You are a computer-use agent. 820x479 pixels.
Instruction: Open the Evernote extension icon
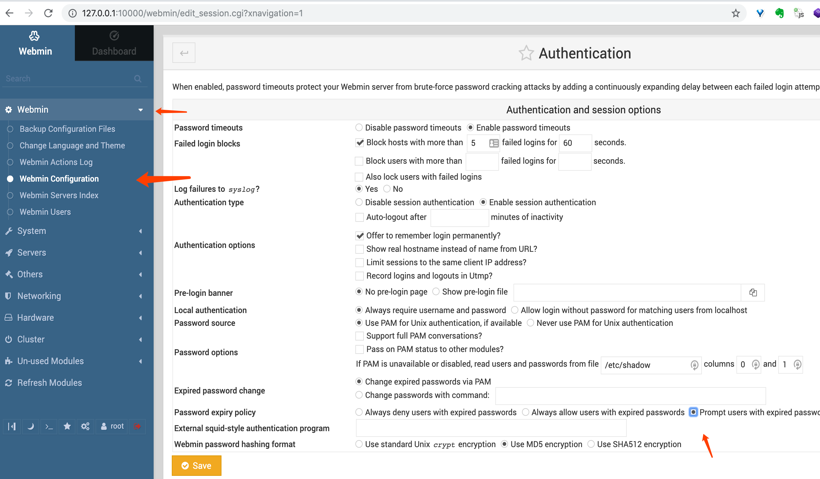779,13
